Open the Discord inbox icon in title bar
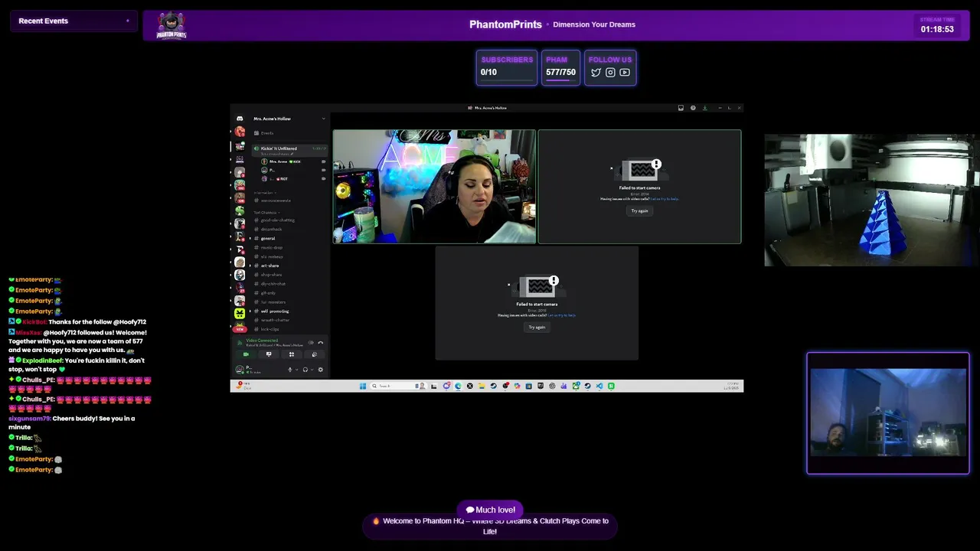This screenshot has height=551, width=980. coord(681,108)
